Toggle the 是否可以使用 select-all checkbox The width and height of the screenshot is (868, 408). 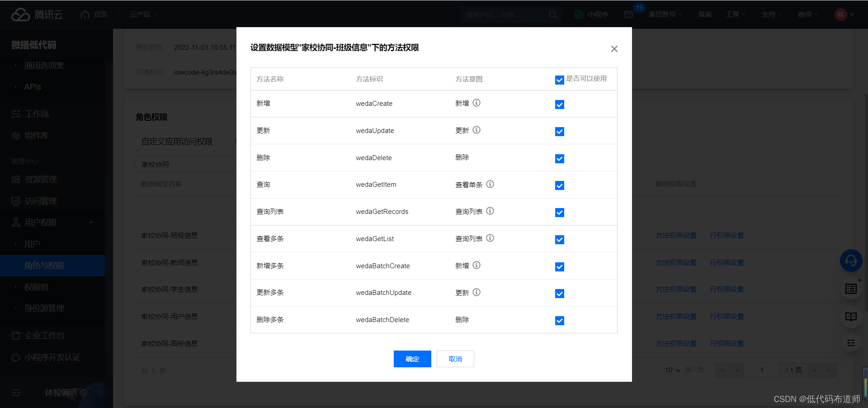559,80
